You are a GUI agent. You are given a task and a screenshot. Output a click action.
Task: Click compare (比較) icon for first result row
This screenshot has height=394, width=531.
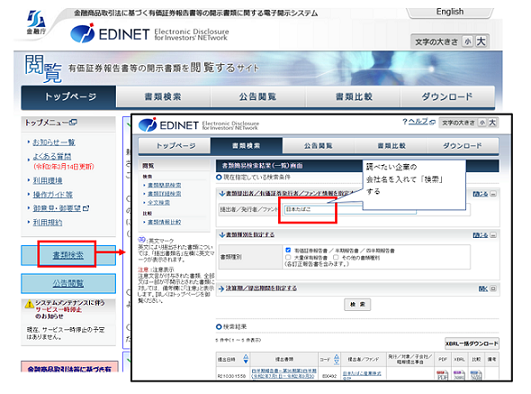click(x=476, y=375)
